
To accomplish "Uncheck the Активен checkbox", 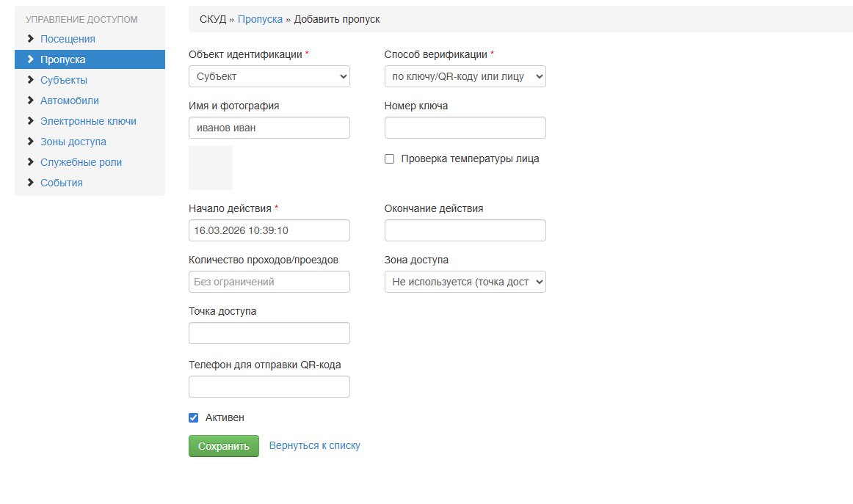I will pyautogui.click(x=194, y=417).
